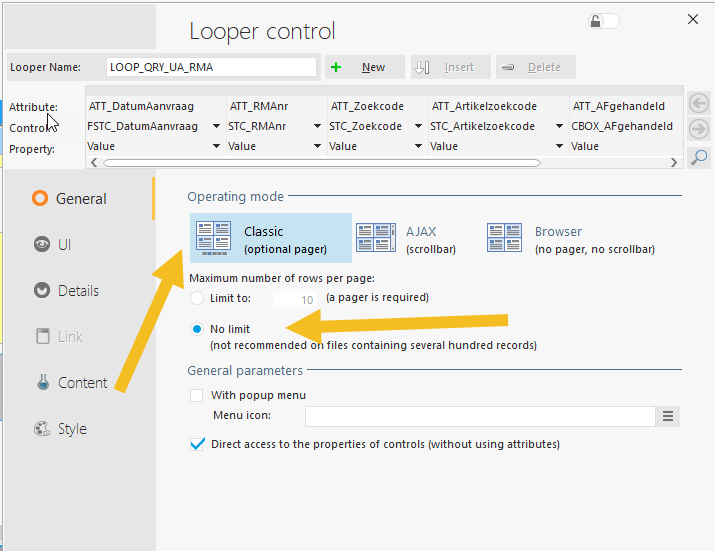Open FSTC_DatumAanvraag control dropdown
Viewport: 715px width, 551px height.
point(216,126)
